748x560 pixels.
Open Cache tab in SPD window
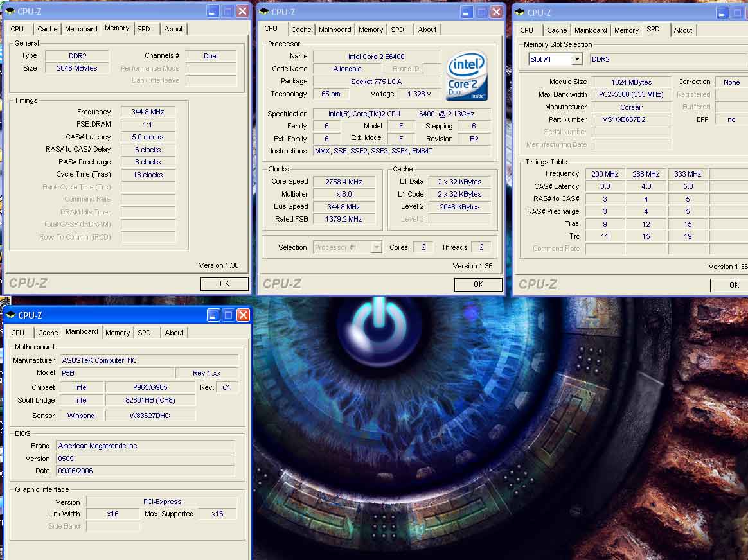[x=557, y=30]
